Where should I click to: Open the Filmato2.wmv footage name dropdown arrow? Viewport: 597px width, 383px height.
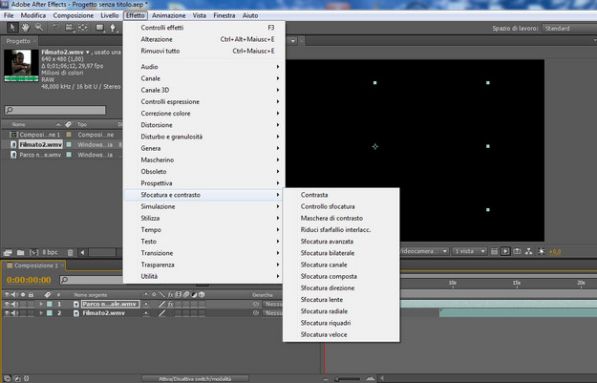(x=88, y=52)
